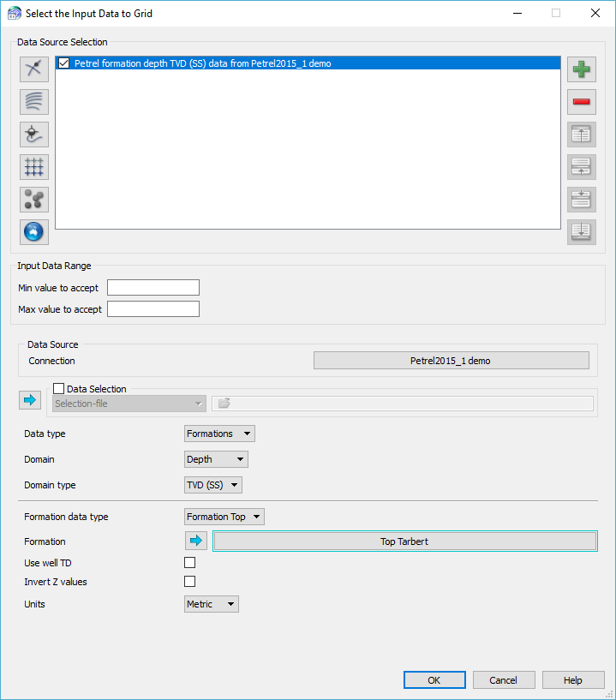The image size is (616, 700).
Task: Click the scattered points data source icon
Action: (x=35, y=200)
